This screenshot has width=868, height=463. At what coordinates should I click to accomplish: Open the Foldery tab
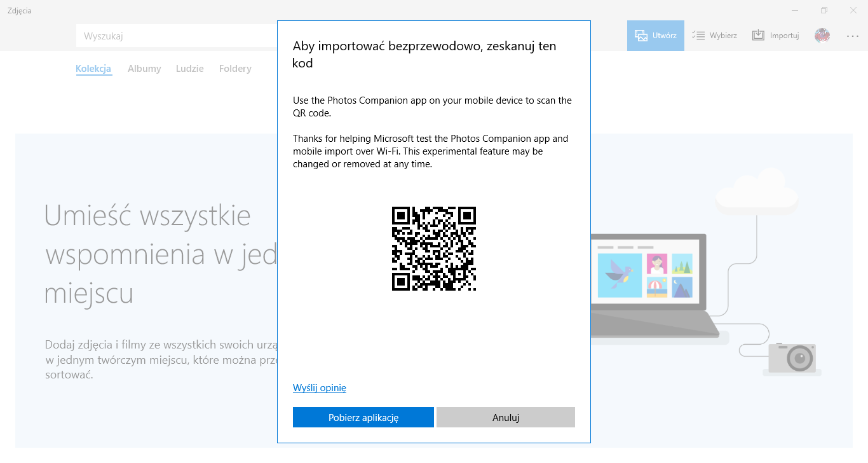[x=235, y=69]
